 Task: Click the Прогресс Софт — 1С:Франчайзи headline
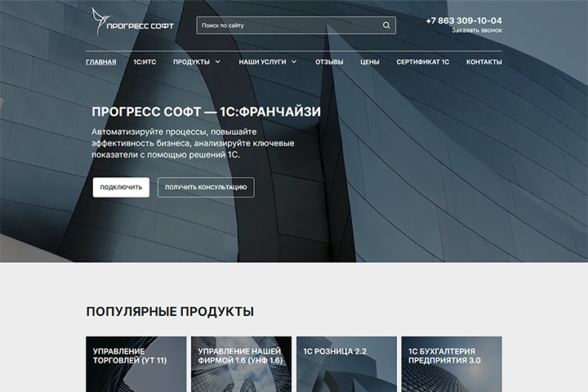pos(207,112)
